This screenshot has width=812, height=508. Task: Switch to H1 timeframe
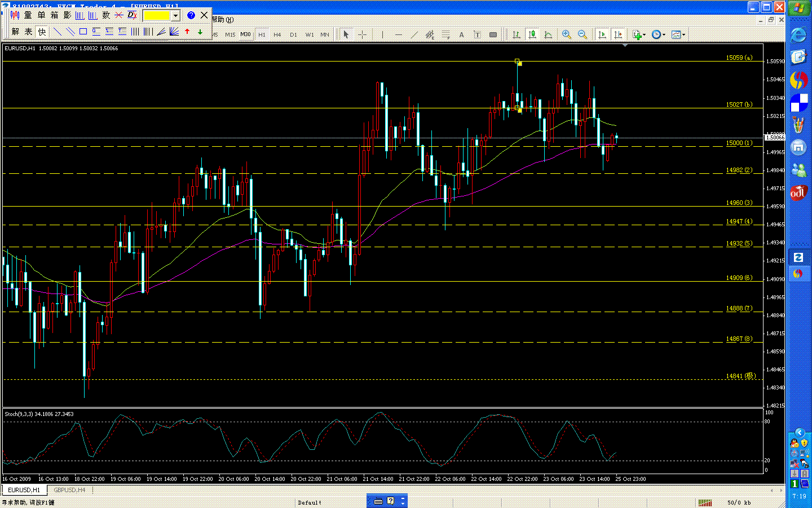pos(262,34)
